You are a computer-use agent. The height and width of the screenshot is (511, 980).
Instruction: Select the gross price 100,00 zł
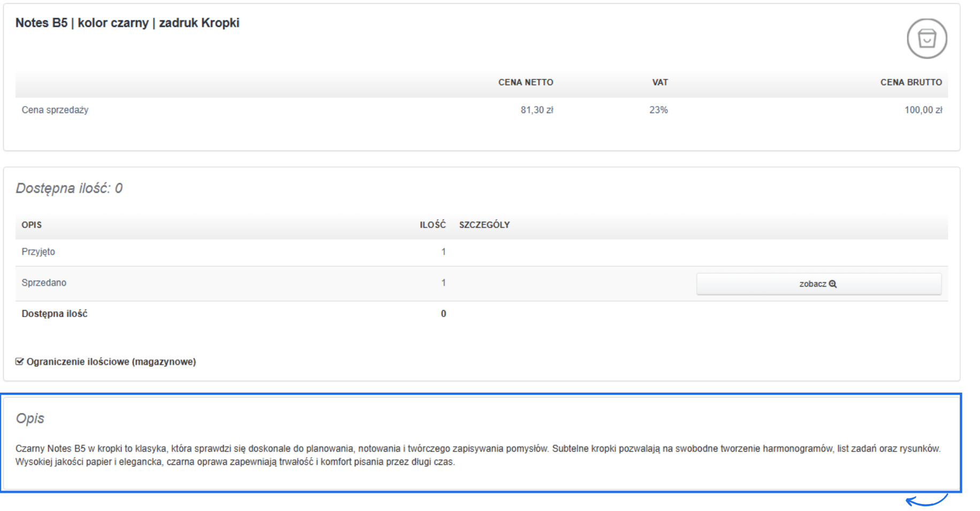tap(923, 110)
